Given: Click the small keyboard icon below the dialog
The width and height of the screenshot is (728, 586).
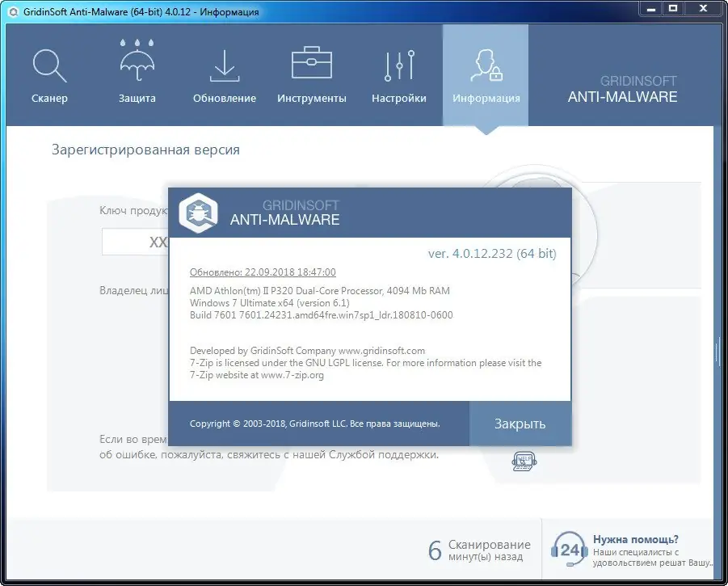Looking at the screenshot, I should click(x=523, y=461).
